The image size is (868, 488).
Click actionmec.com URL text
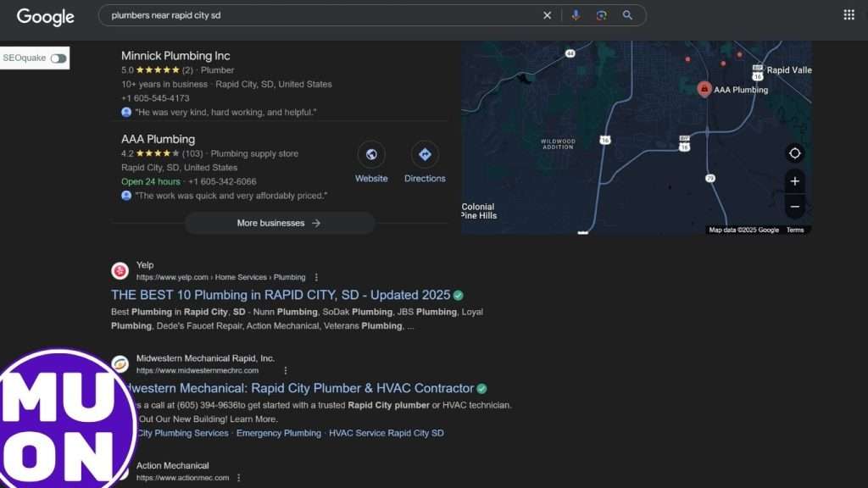pos(183,478)
